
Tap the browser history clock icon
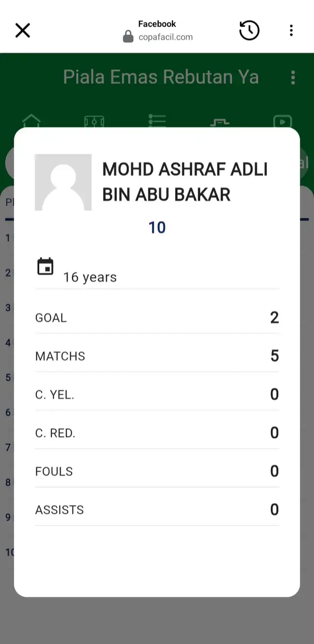(x=249, y=30)
